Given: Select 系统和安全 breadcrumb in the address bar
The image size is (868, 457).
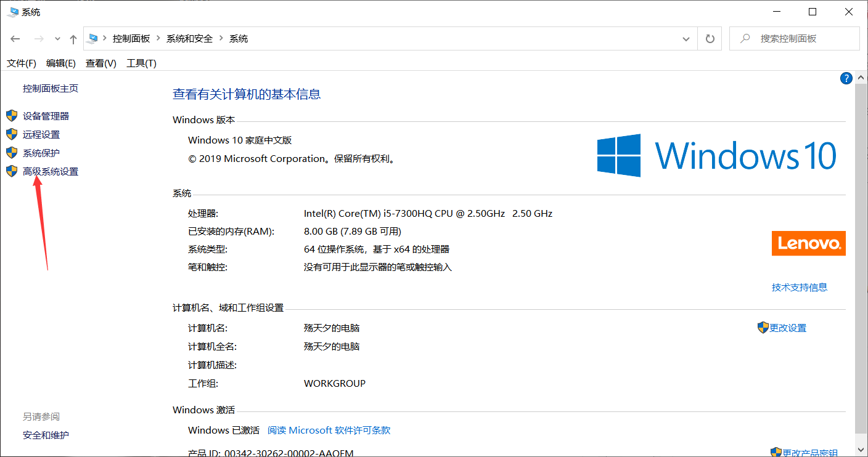Looking at the screenshot, I should click(x=189, y=39).
